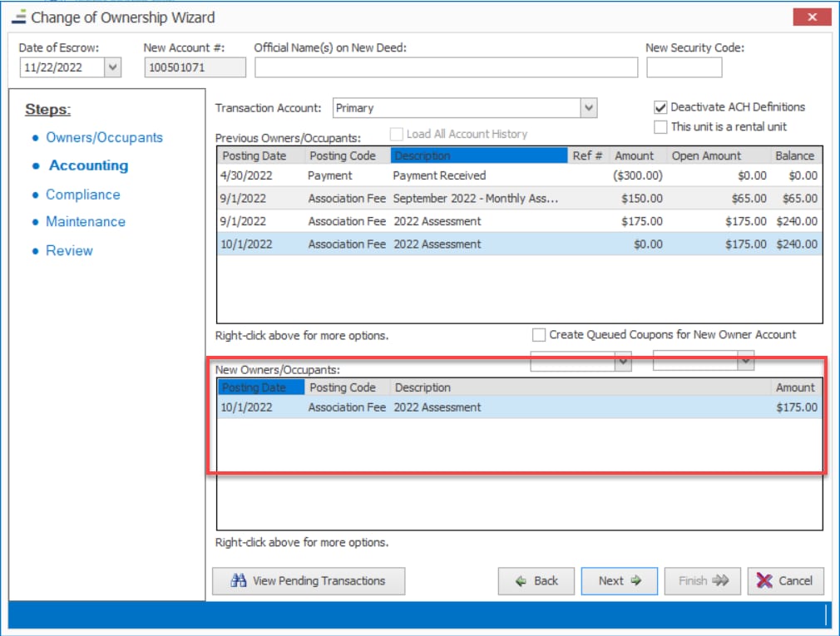This screenshot has height=636, width=840.
Task: Sort previous owners by Amount column header
Action: coord(638,155)
